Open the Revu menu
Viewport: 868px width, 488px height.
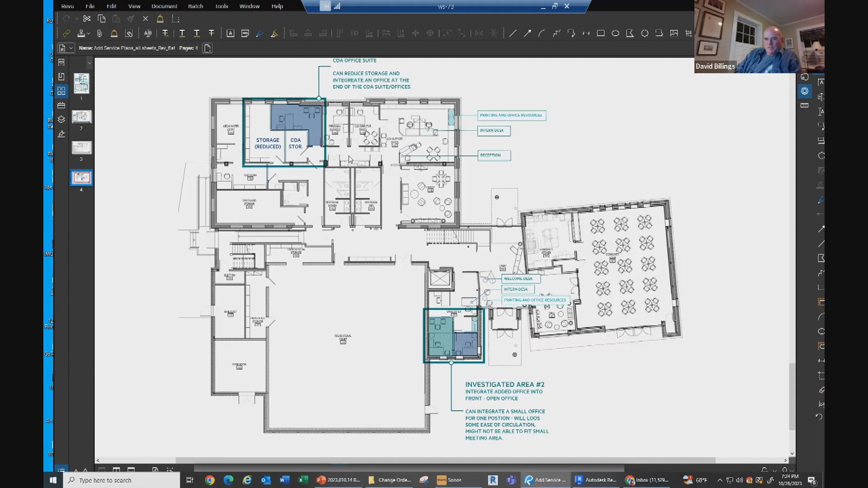tap(67, 6)
